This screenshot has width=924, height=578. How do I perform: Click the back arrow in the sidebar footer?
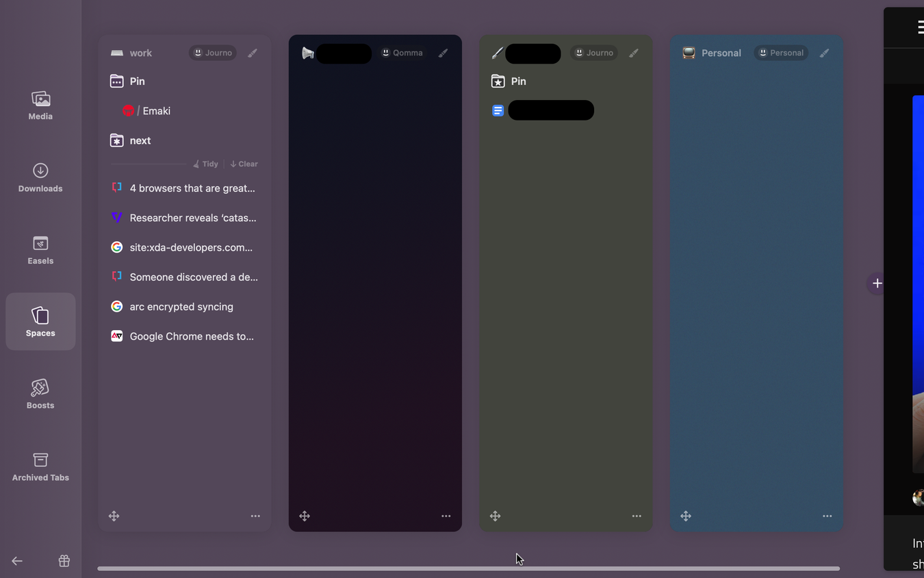(x=17, y=561)
